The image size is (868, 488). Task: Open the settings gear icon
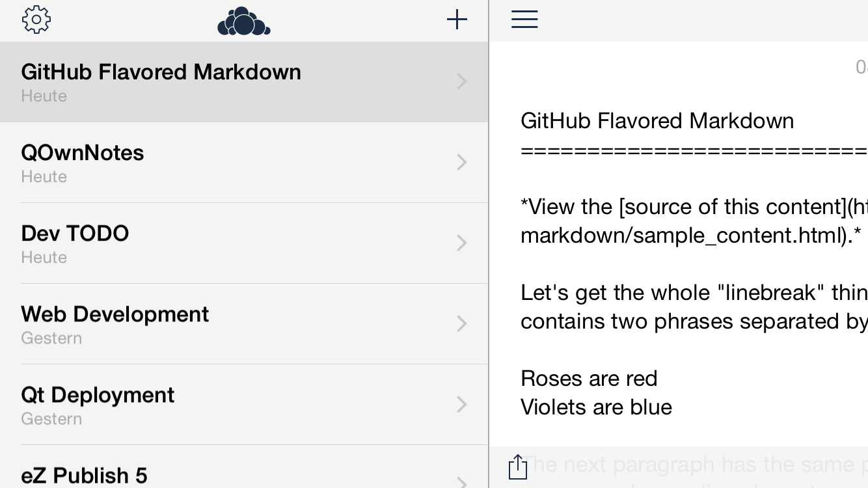(36, 20)
